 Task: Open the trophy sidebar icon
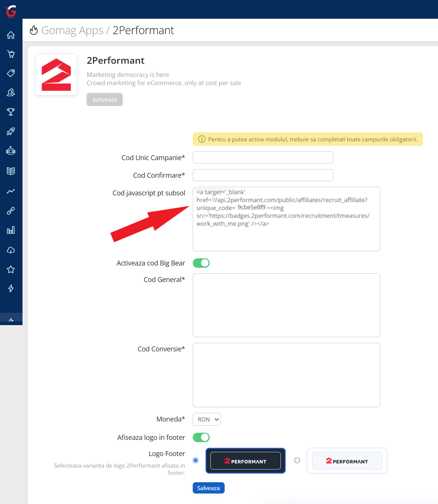click(11, 112)
